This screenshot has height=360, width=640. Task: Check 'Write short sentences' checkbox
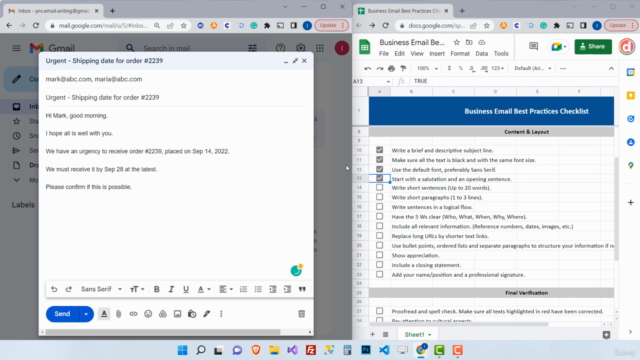[x=380, y=187]
